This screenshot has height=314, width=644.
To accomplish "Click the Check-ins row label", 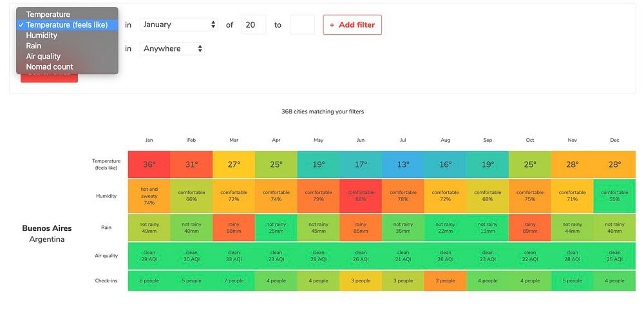I will click(x=106, y=280).
